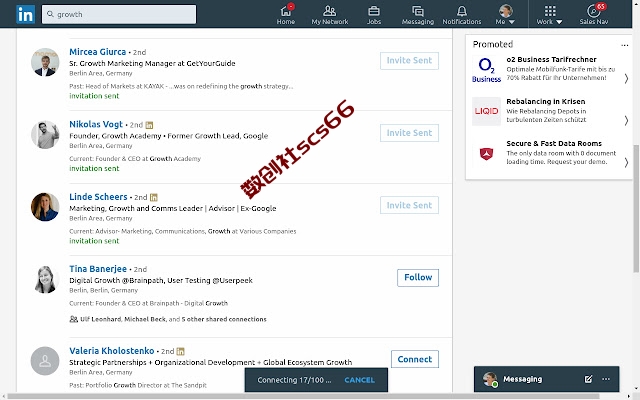Open the Notifications bell
This screenshot has width=640, height=400.
[462, 14]
